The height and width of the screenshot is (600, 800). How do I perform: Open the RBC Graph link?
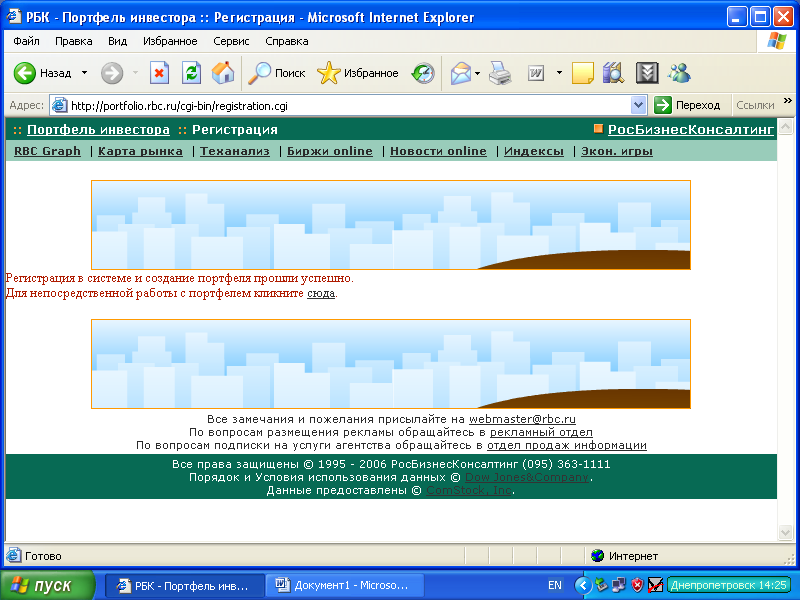[x=47, y=151]
